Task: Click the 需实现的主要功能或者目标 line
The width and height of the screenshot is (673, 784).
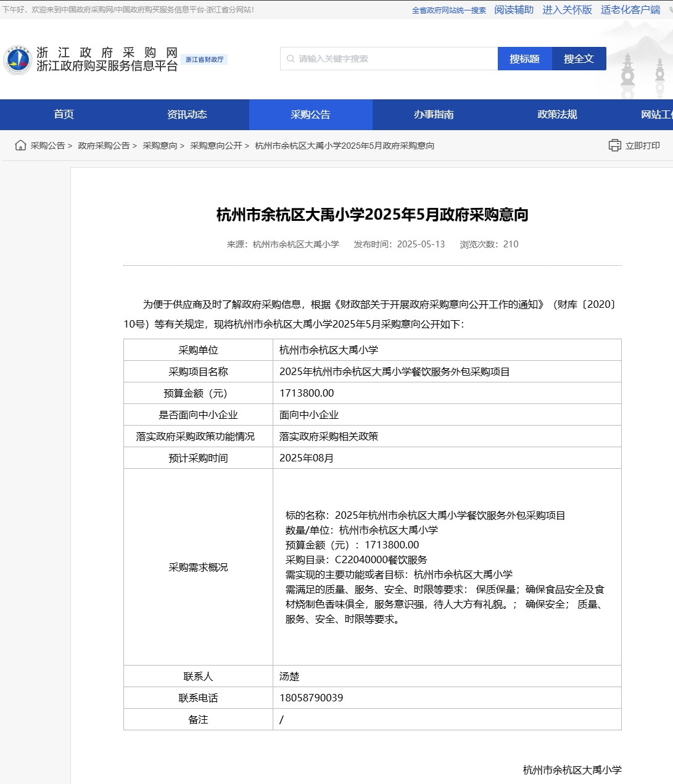Action: click(x=399, y=574)
